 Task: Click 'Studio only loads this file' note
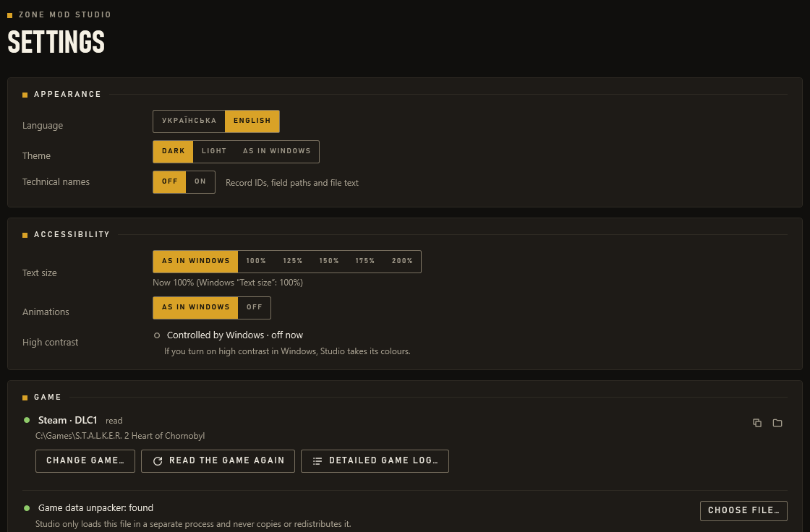193,524
